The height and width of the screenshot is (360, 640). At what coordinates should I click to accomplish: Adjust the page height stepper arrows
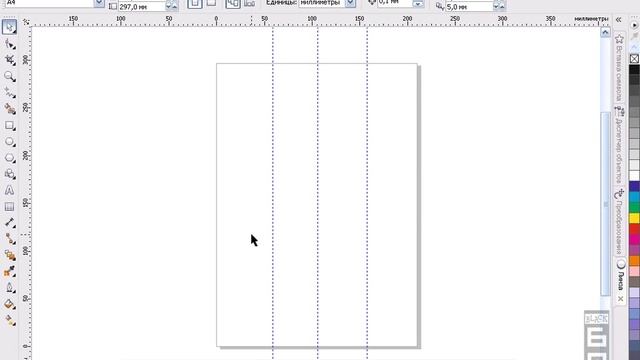click(172, 6)
